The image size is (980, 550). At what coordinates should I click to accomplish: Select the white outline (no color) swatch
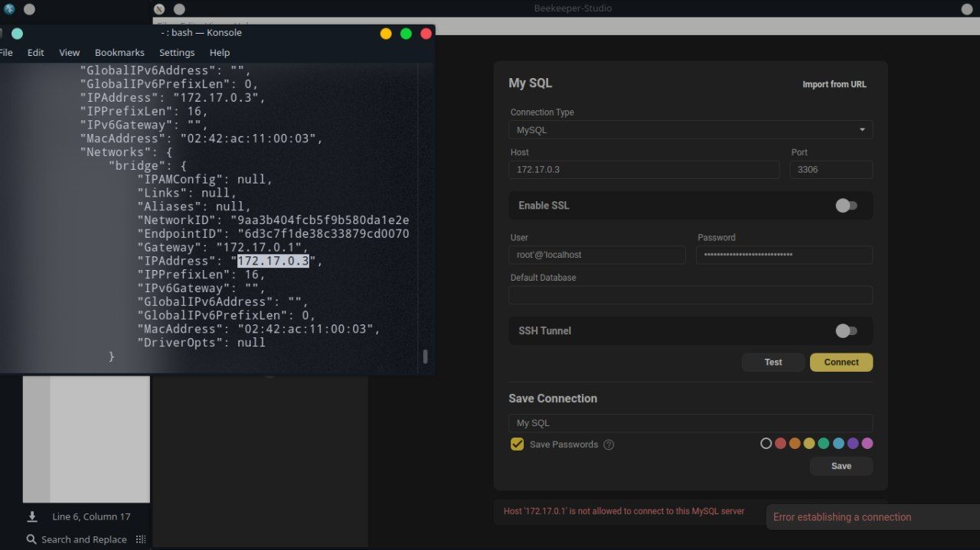[766, 444]
